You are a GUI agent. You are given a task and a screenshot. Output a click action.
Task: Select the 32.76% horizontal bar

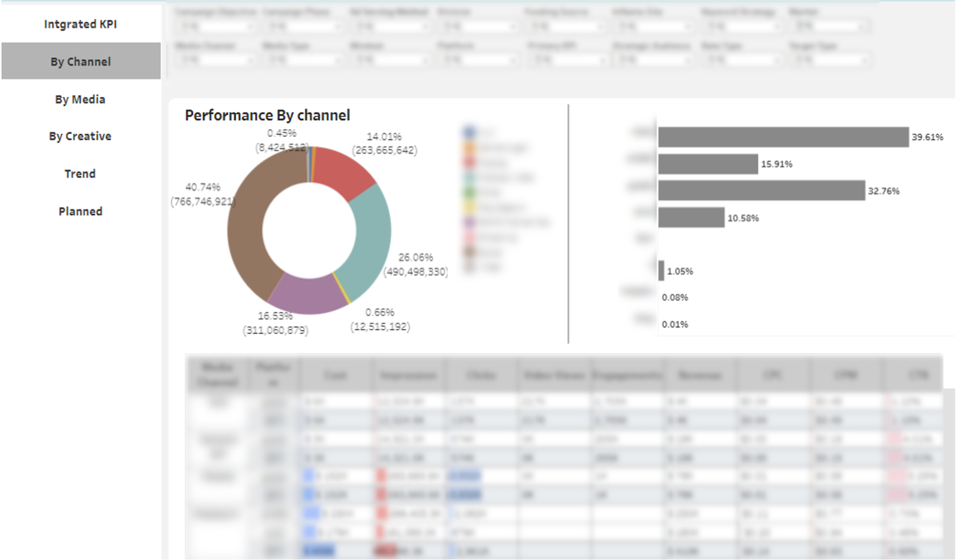point(761,191)
